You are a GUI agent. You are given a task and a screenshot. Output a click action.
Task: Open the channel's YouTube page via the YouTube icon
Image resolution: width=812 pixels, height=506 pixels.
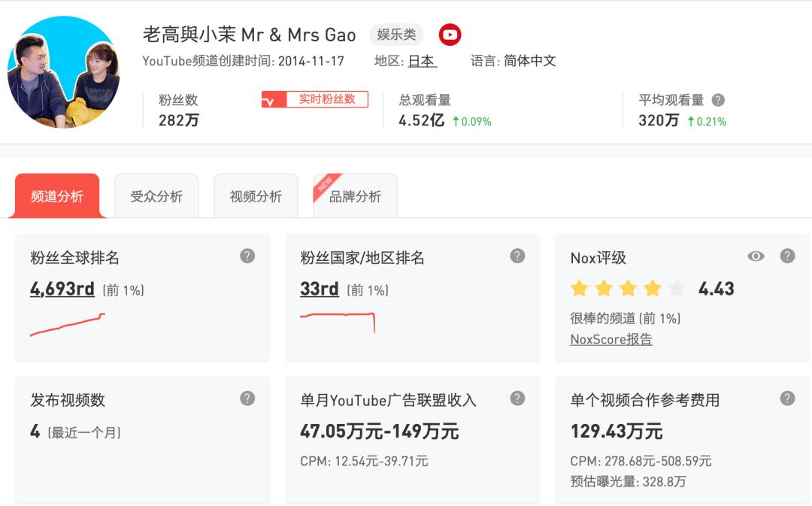450,34
